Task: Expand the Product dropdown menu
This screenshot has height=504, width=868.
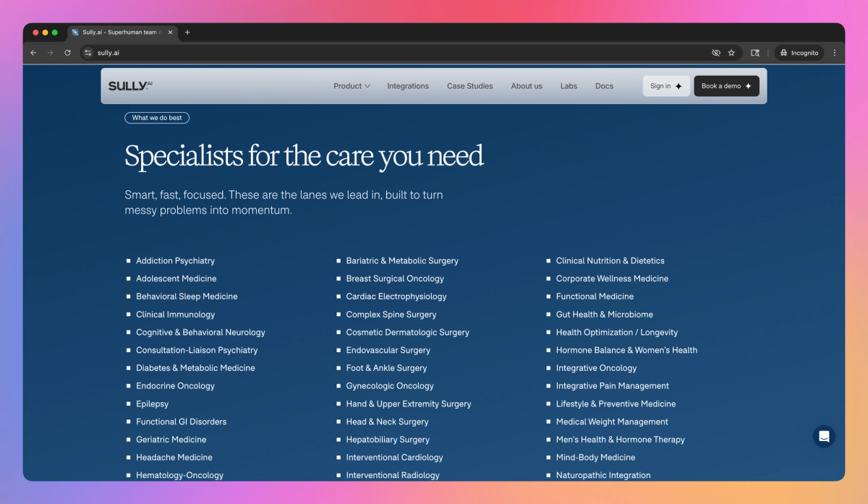Action: click(352, 86)
